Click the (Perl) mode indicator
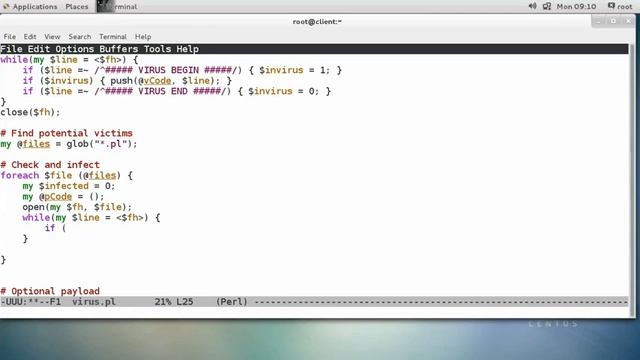This screenshot has height=360, width=640. pyautogui.click(x=231, y=302)
